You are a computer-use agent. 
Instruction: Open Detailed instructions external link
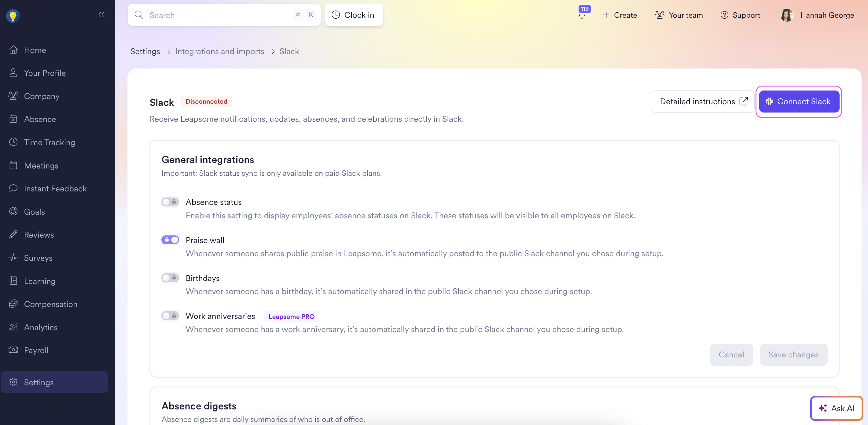click(703, 102)
